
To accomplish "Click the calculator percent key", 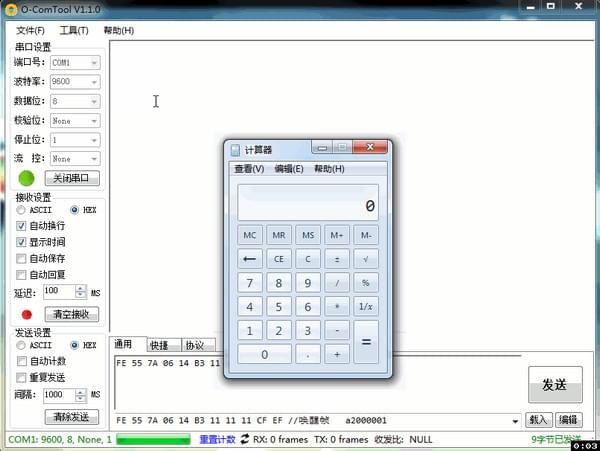I will (x=366, y=283).
